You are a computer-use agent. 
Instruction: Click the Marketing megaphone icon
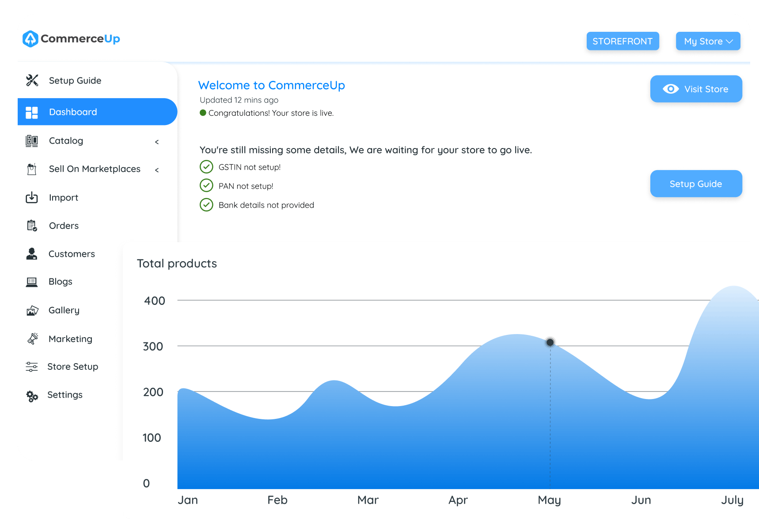[x=32, y=339]
